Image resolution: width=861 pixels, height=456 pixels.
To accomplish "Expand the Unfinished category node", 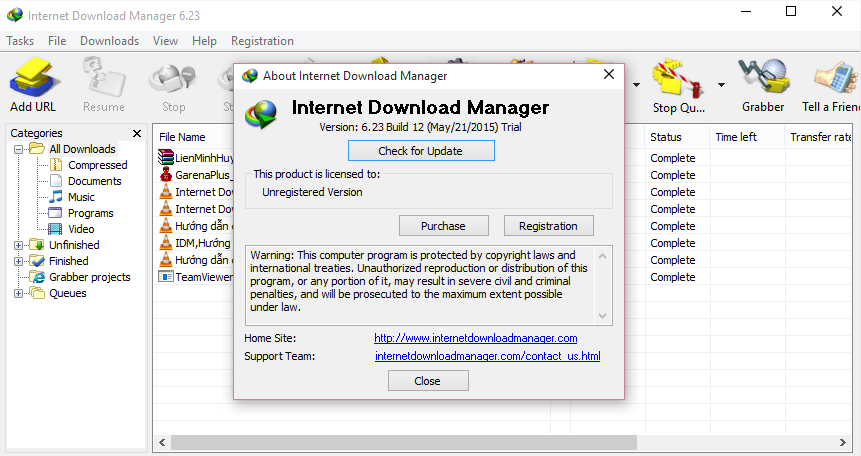I will tap(19, 245).
